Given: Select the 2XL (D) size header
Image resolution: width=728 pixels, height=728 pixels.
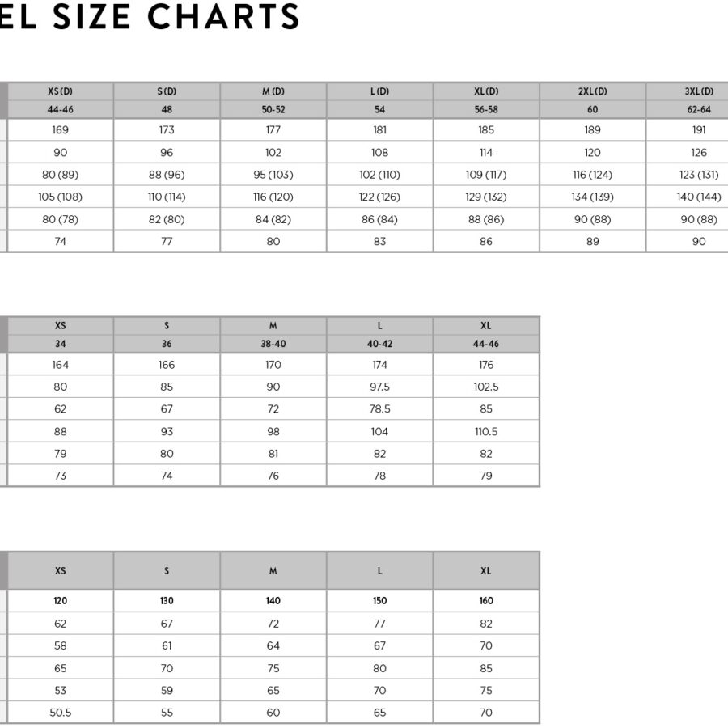Looking at the screenshot, I should [593, 91].
